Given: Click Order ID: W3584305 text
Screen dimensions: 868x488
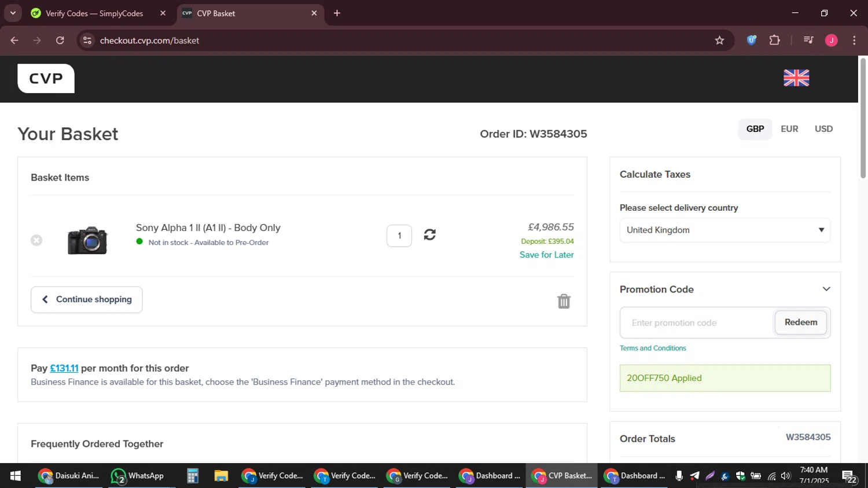Looking at the screenshot, I should 534,134.
